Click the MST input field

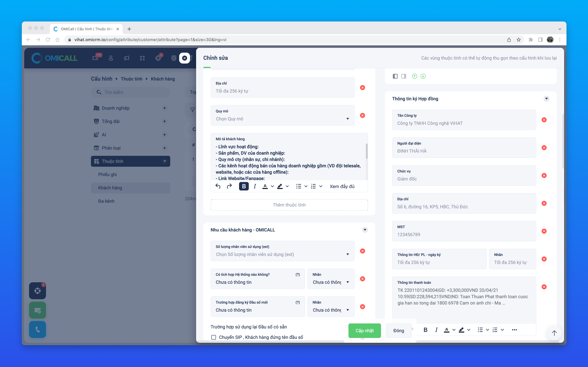click(464, 231)
